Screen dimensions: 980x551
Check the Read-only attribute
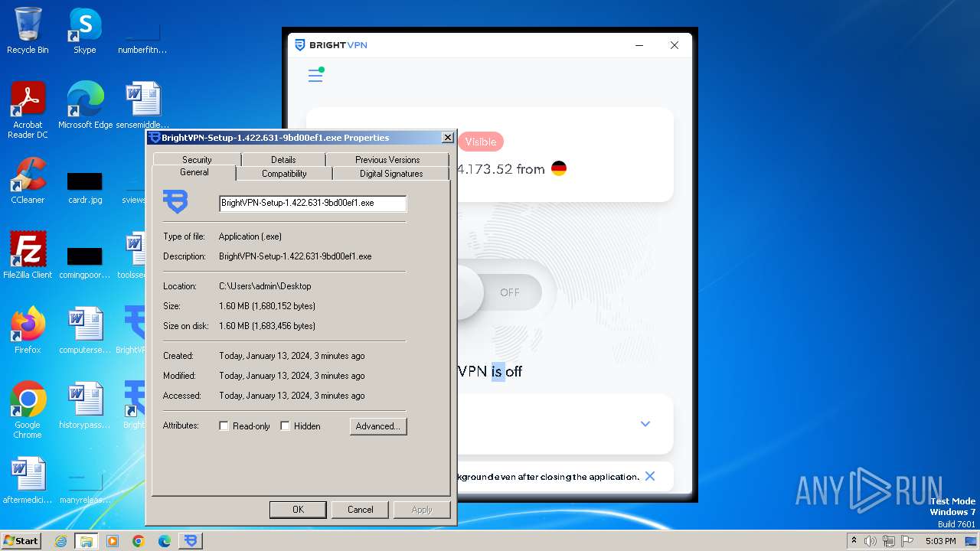pyautogui.click(x=224, y=426)
